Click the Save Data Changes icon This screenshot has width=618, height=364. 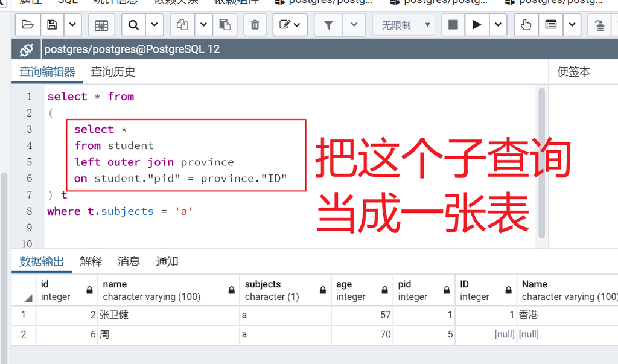pyautogui.click(x=101, y=25)
